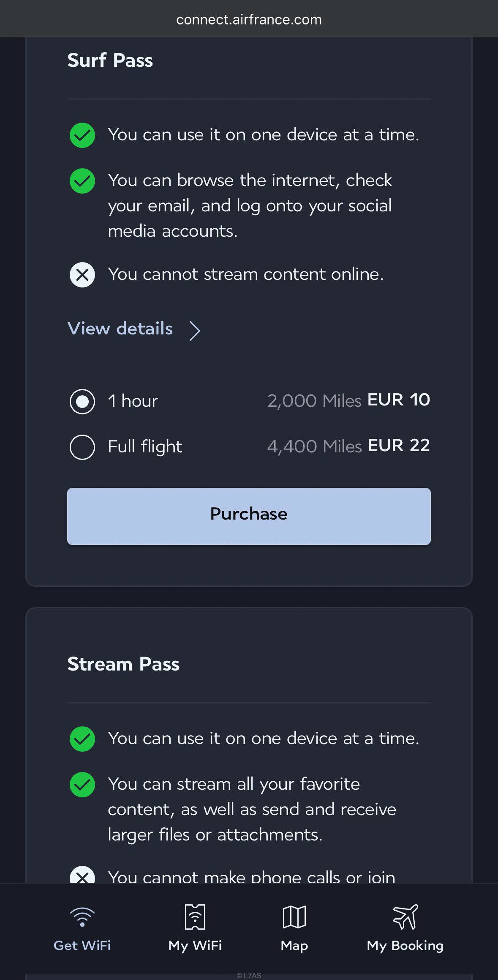Click the Stream Pass heading
Image resolution: width=498 pixels, height=980 pixels.
pyautogui.click(x=123, y=664)
